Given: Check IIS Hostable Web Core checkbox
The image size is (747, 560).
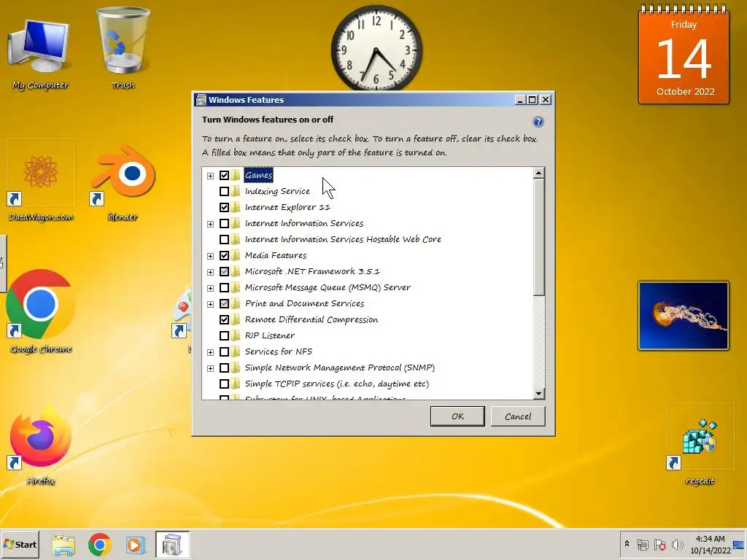Looking at the screenshot, I should [224, 239].
